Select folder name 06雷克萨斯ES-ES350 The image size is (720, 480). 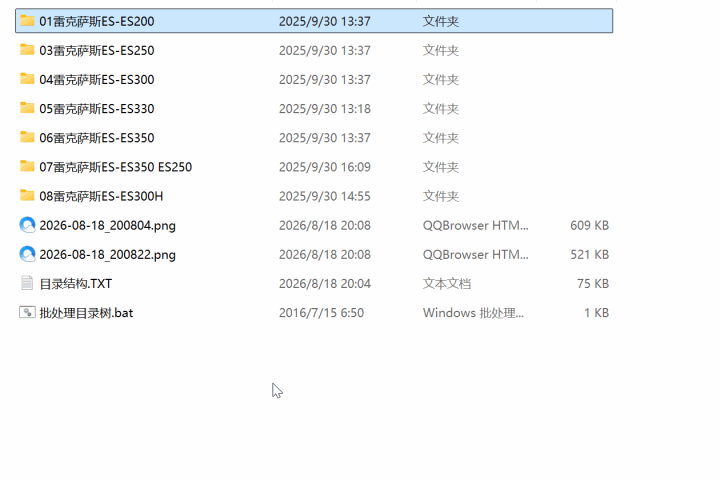(x=97, y=138)
